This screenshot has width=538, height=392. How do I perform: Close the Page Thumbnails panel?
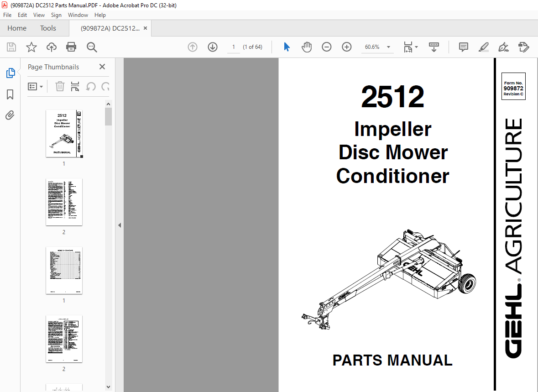(x=102, y=67)
